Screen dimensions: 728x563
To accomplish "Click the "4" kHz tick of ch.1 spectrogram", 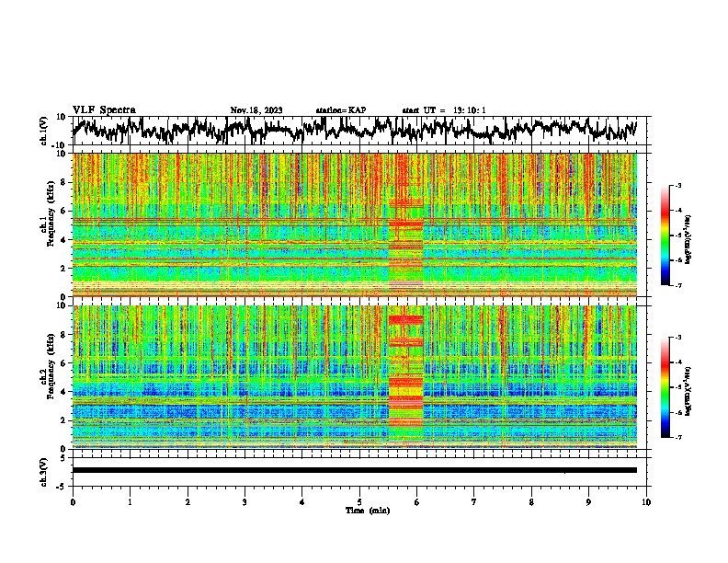I will pos(63,240).
